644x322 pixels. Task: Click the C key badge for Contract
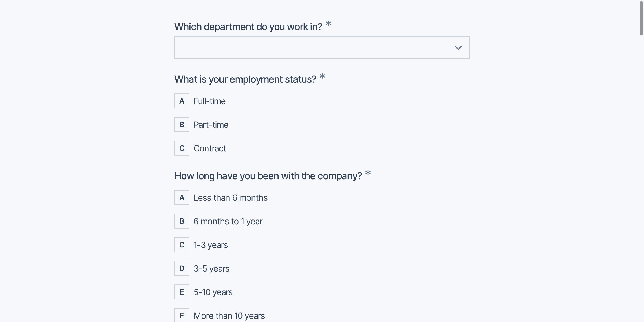tap(182, 148)
